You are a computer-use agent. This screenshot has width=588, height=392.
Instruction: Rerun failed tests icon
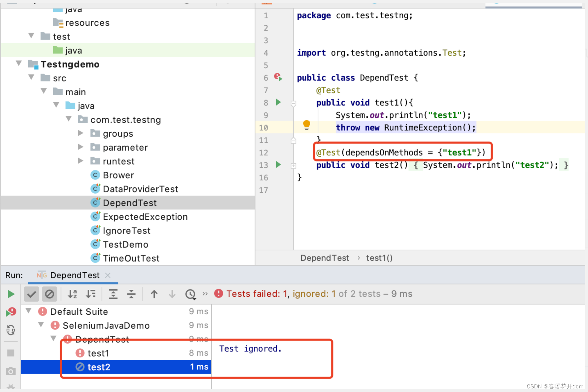click(11, 312)
